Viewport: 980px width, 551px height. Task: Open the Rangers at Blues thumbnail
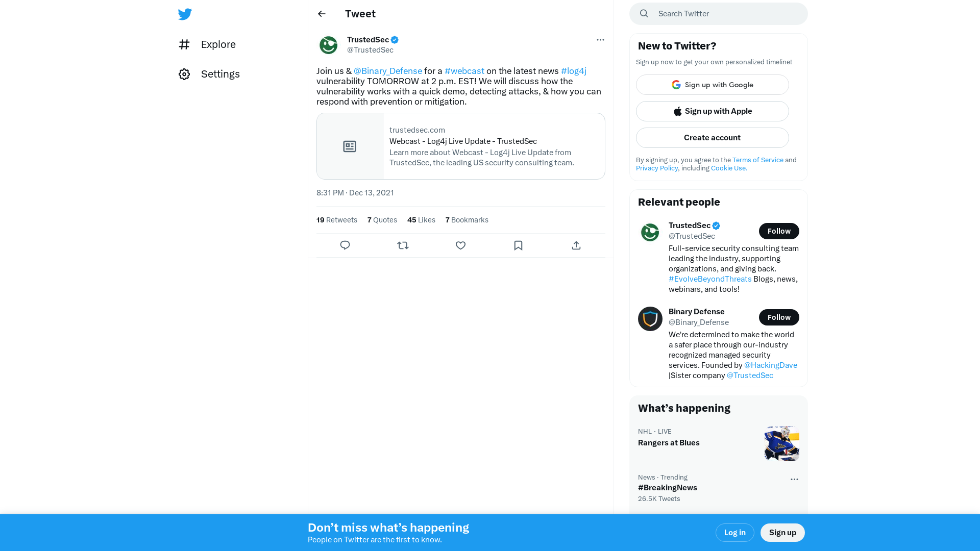point(782,444)
